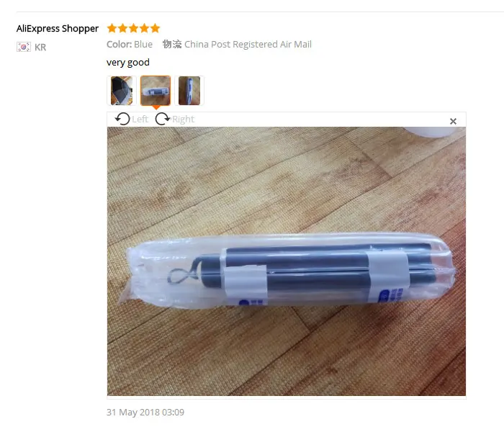
Task: Click the AliExpress Shopper reviewer name
Action: coord(58,29)
